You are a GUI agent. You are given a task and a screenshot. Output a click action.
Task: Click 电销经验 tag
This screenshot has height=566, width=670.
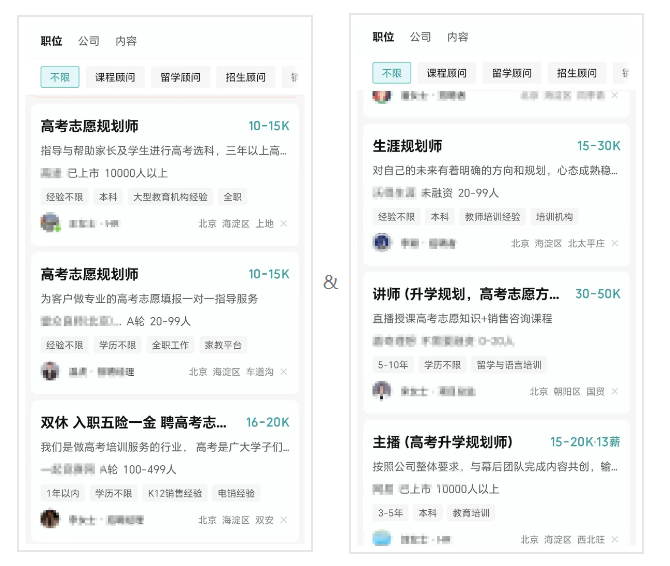(x=236, y=493)
